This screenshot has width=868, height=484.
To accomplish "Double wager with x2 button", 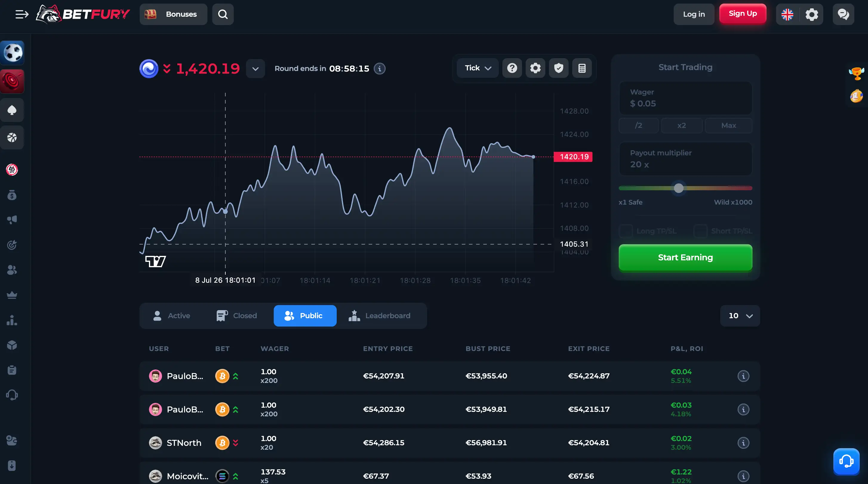I will [682, 125].
